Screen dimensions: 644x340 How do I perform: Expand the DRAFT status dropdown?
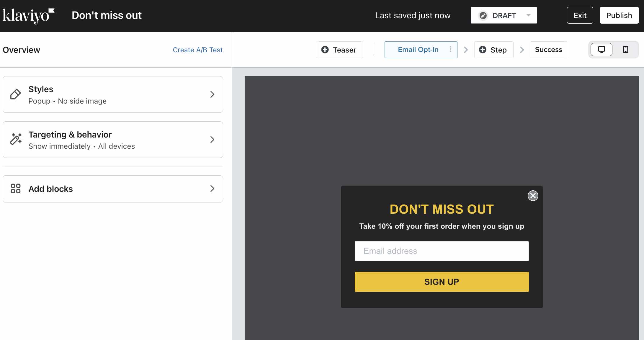pos(529,15)
